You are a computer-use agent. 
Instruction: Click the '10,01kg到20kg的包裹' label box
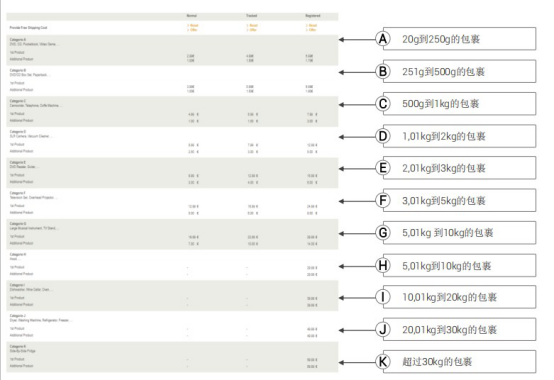tap(459, 297)
